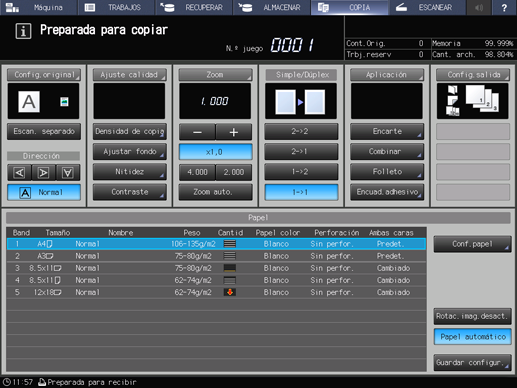
Task: Open Nitidez options
Action: click(x=129, y=172)
